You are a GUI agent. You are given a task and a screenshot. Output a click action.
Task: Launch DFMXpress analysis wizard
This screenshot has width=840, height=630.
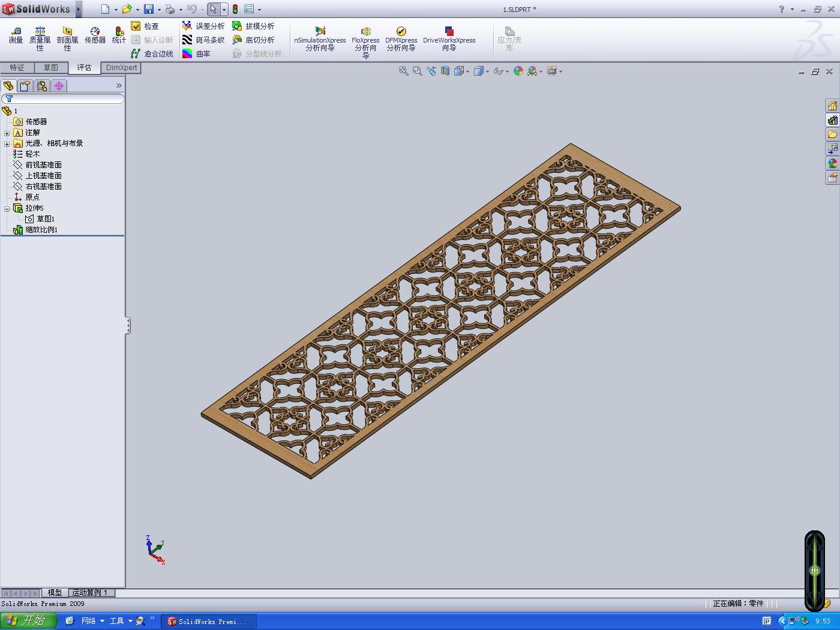401,39
